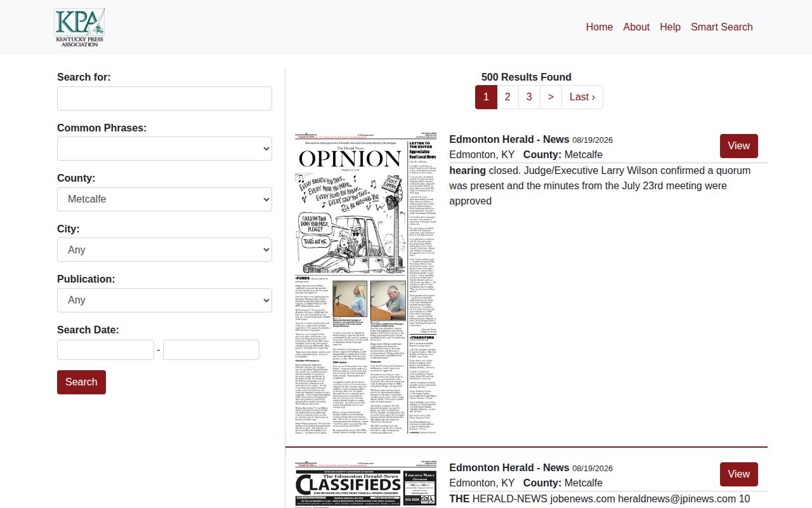812x508 pixels.
Task: Open the Help link
Action: (x=670, y=27)
